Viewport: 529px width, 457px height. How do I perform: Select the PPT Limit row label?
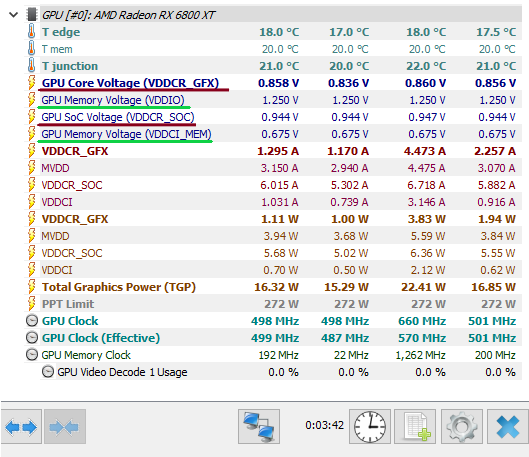pos(68,304)
